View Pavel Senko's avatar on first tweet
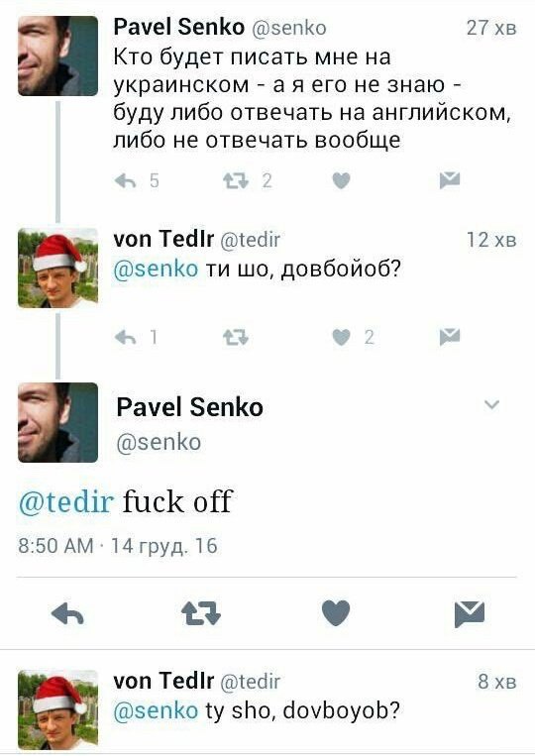The width and height of the screenshot is (535, 756). [57, 55]
